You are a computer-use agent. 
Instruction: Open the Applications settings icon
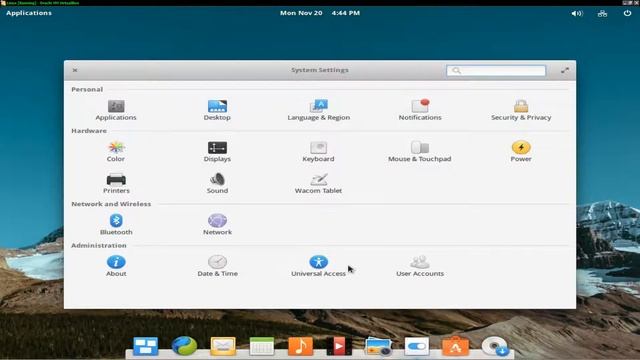point(116,110)
